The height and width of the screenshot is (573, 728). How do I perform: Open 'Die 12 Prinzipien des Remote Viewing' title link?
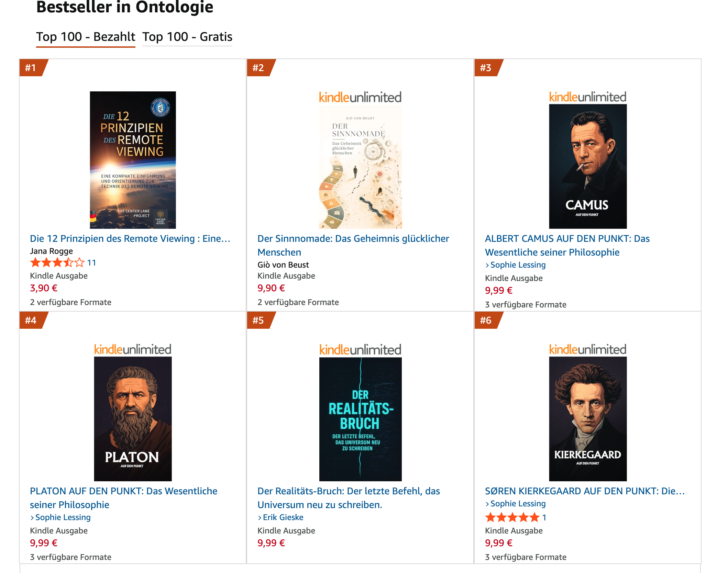pos(130,239)
